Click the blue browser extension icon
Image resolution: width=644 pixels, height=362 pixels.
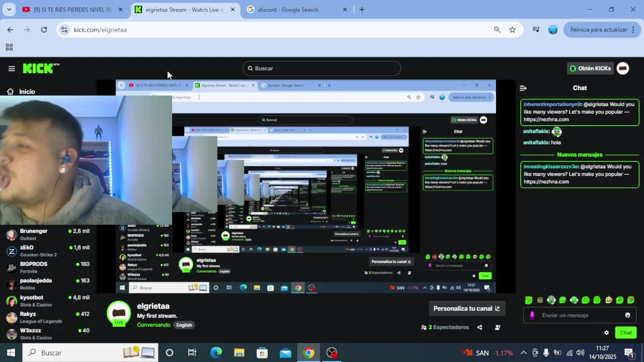553,30
